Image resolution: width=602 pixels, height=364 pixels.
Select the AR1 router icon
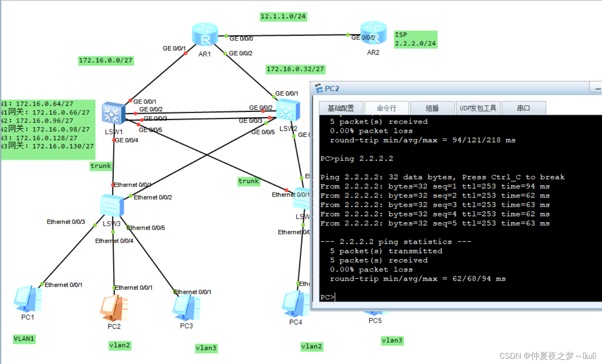point(204,35)
